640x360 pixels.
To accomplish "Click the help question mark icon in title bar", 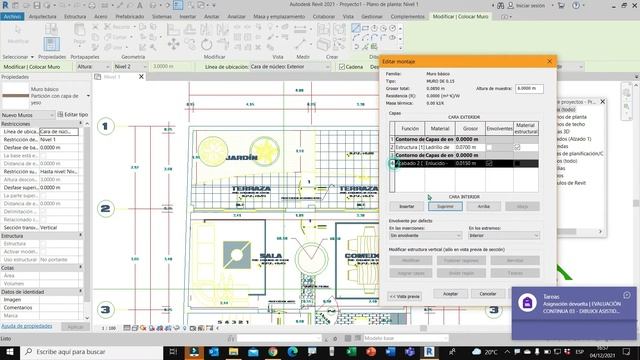I will click(576, 5).
